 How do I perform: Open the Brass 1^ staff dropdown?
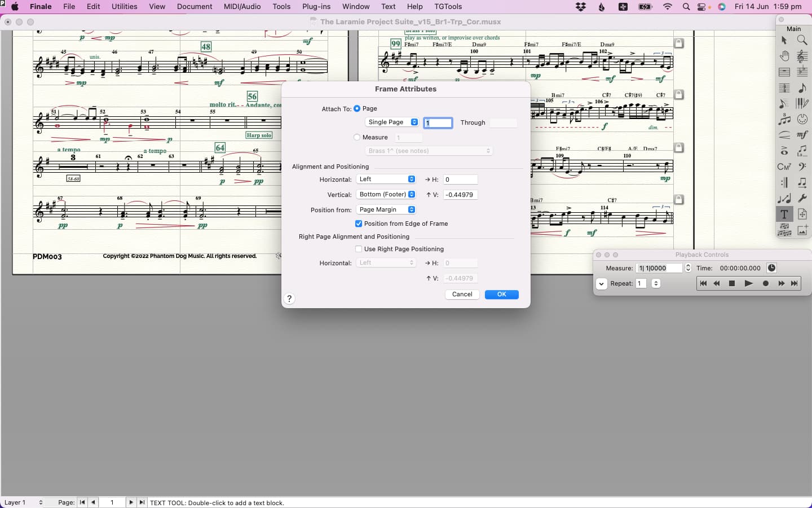pos(429,151)
